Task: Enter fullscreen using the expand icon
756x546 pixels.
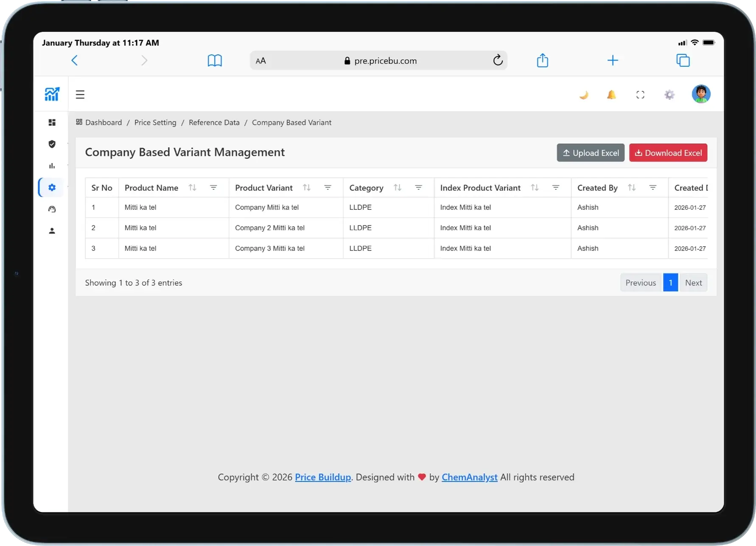Action: (x=640, y=94)
